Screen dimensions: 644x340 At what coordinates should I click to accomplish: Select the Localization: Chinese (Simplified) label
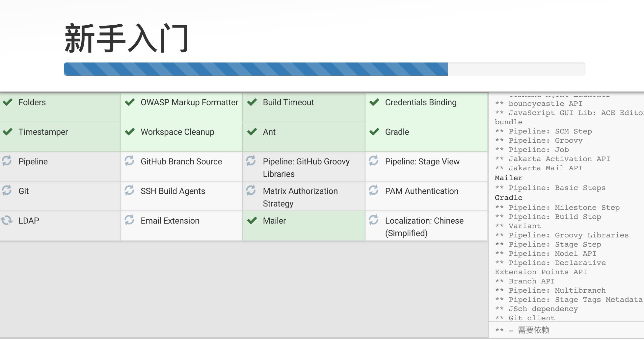point(424,227)
